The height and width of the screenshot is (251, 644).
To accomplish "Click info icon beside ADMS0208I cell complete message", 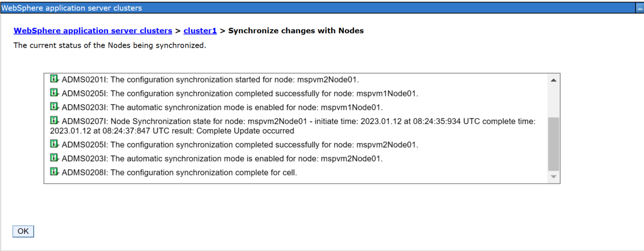I will [x=55, y=172].
